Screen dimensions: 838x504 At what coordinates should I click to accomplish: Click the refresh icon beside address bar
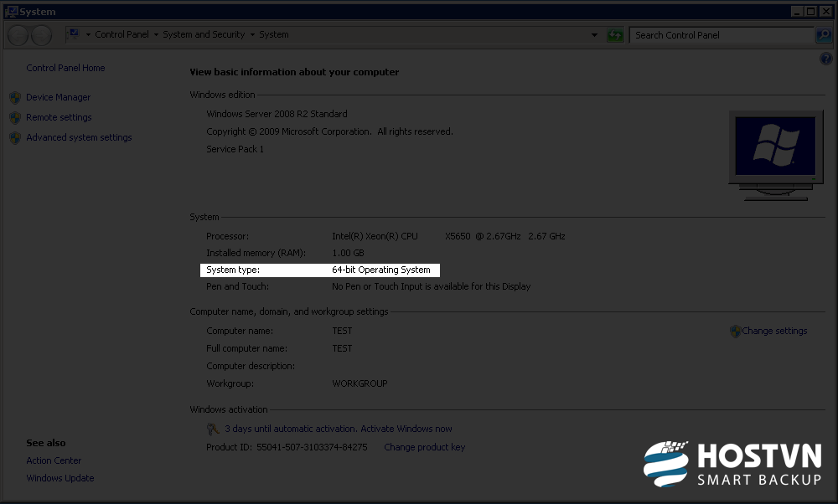(615, 35)
